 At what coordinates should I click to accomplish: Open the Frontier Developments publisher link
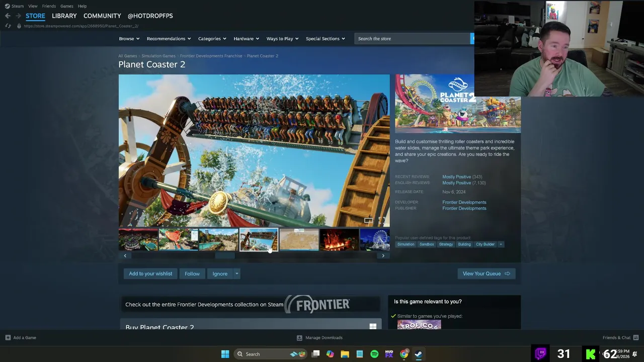(x=464, y=208)
